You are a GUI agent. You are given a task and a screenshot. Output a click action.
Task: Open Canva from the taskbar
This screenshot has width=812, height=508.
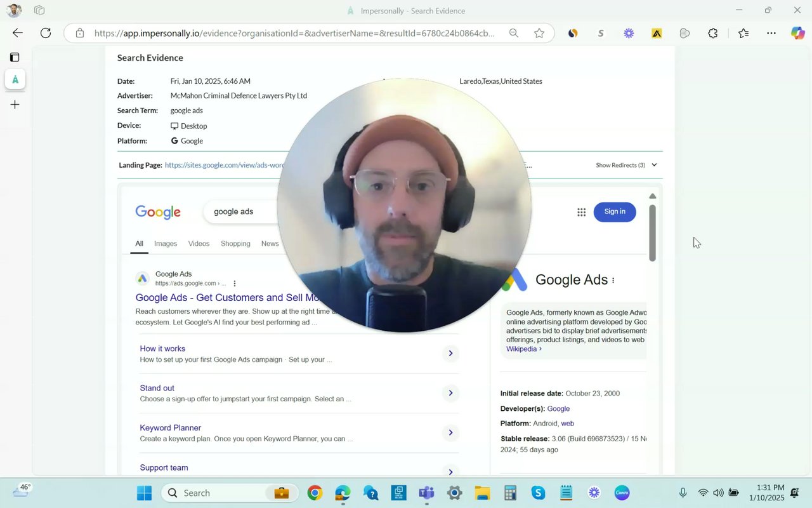pos(622,493)
